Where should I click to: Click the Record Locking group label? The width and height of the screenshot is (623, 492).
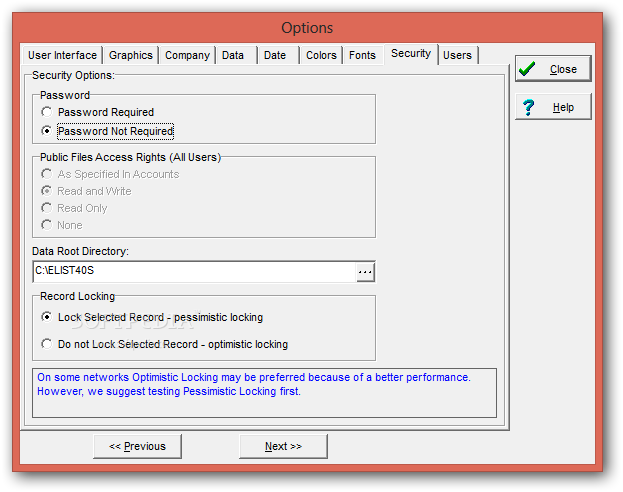tap(77, 296)
